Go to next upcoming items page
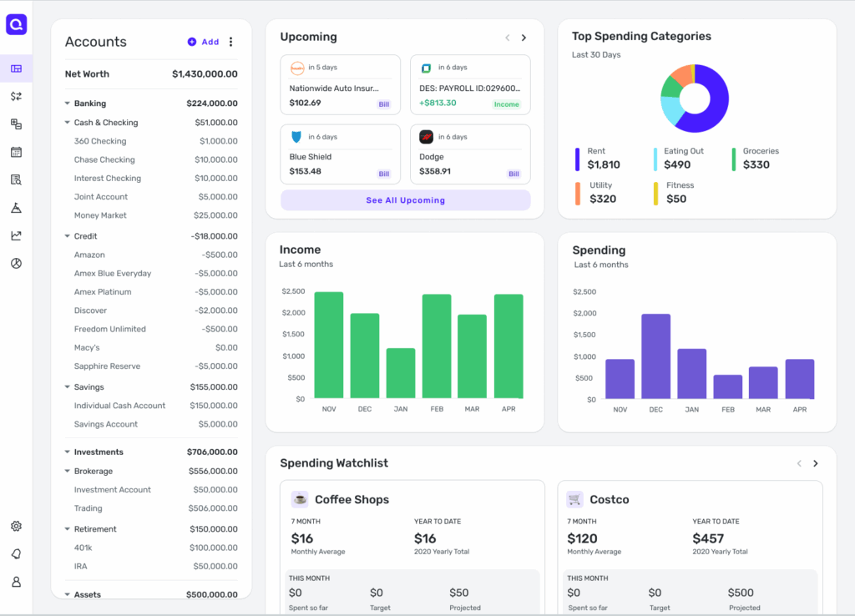The height and width of the screenshot is (616, 855). point(524,38)
